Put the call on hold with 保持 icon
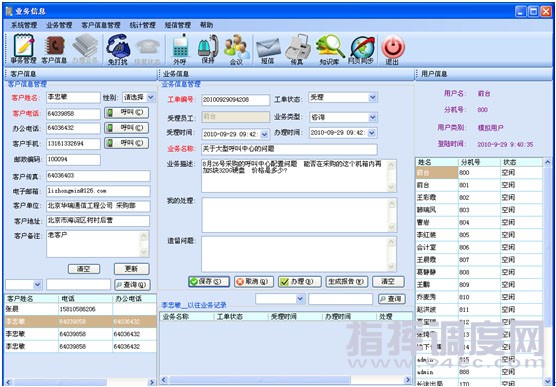Viewport: 556px width, 387px height. [x=208, y=49]
